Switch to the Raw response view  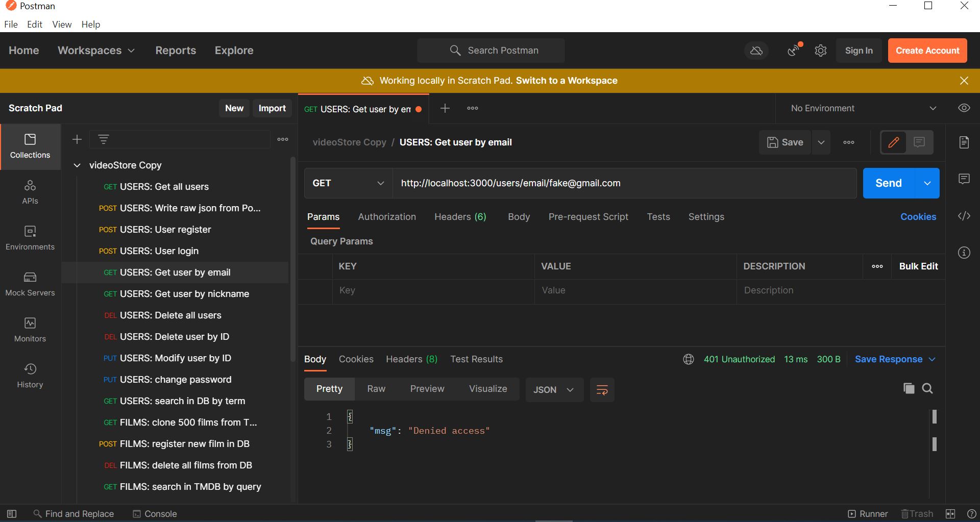pyautogui.click(x=376, y=389)
